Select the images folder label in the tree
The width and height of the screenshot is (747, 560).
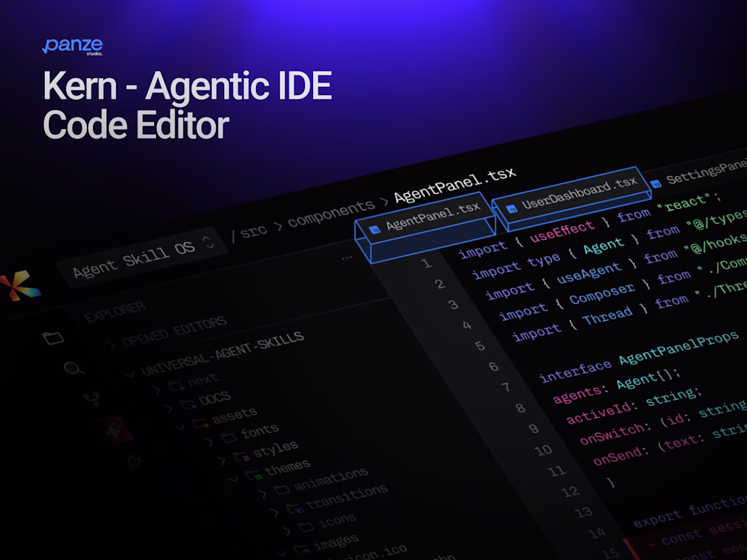tap(336, 542)
